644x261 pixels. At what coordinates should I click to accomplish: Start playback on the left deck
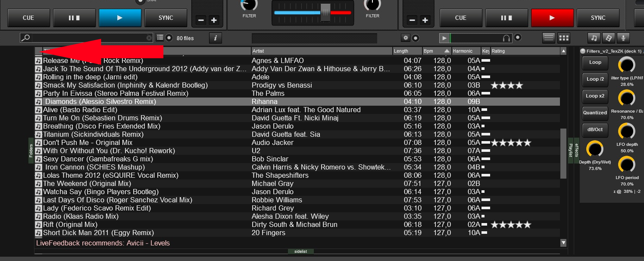coord(120,18)
